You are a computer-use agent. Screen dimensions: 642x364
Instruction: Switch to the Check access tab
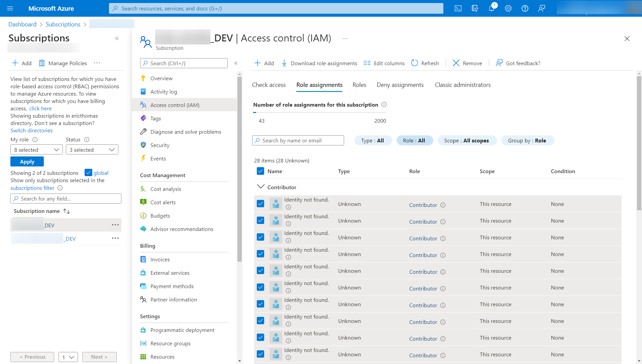click(269, 85)
